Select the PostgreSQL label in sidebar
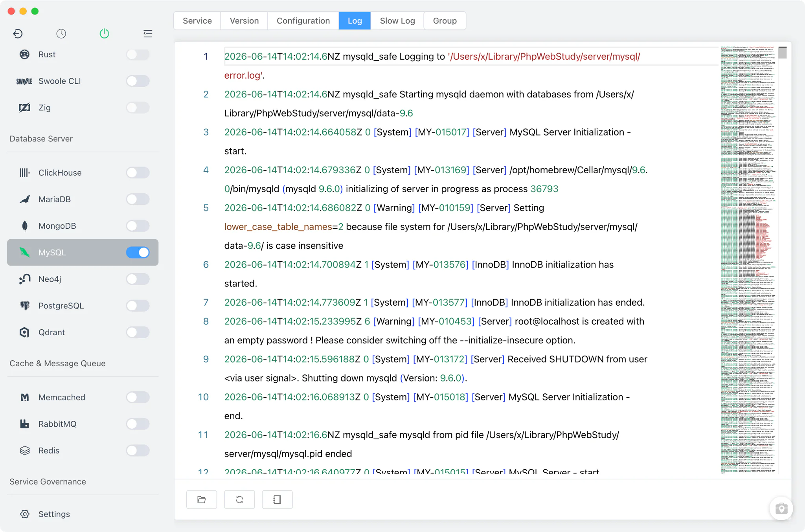This screenshot has height=532, width=805. [x=61, y=306]
